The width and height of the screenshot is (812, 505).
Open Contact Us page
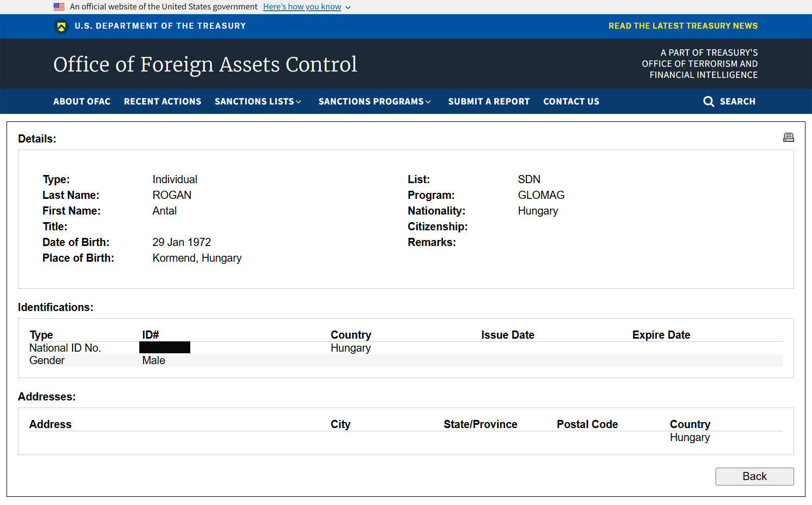(571, 101)
